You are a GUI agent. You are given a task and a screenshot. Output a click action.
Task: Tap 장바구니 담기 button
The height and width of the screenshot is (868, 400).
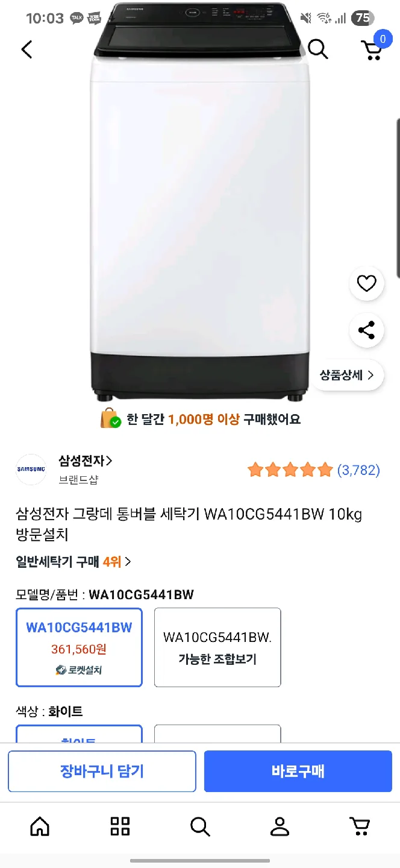click(x=102, y=771)
